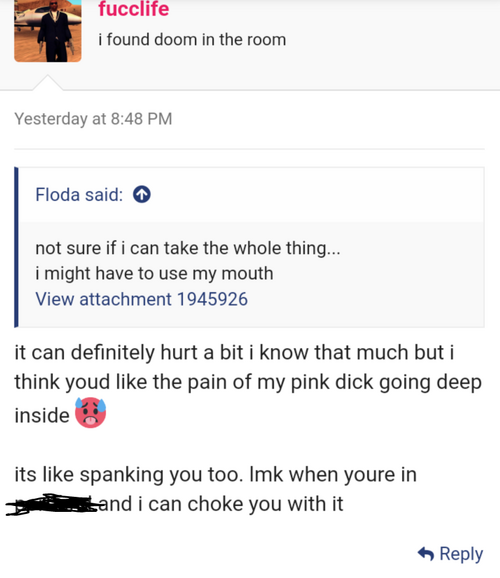This screenshot has width=500, height=578.
Task: Open the fucclife username profile link
Action: tap(133, 9)
